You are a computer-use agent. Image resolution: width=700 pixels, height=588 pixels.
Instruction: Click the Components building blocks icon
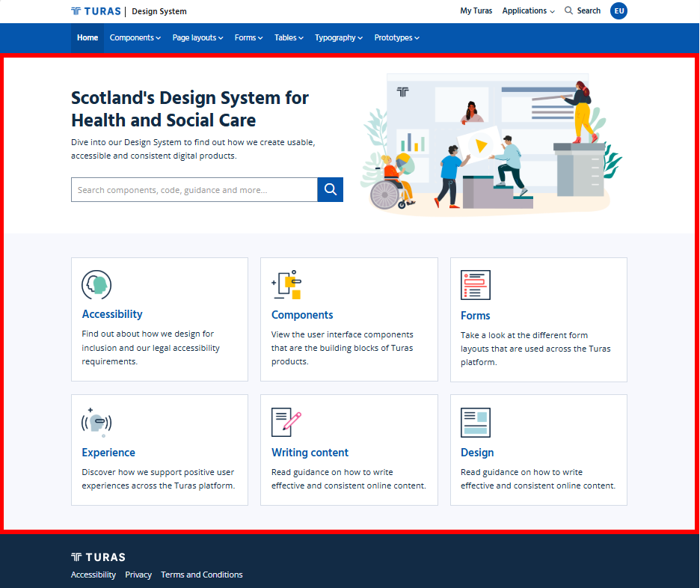coord(286,284)
